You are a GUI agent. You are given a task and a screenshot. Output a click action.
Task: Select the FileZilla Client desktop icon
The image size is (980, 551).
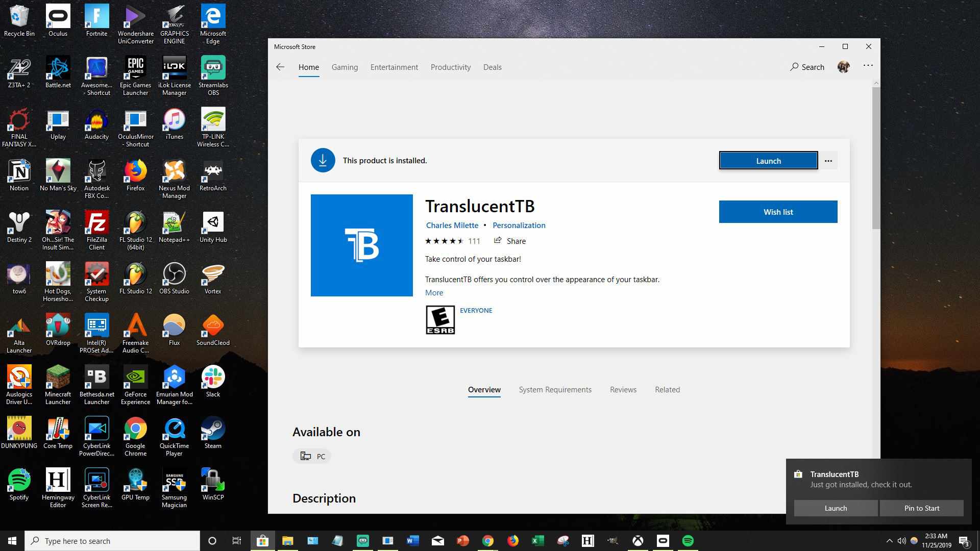[x=96, y=231]
